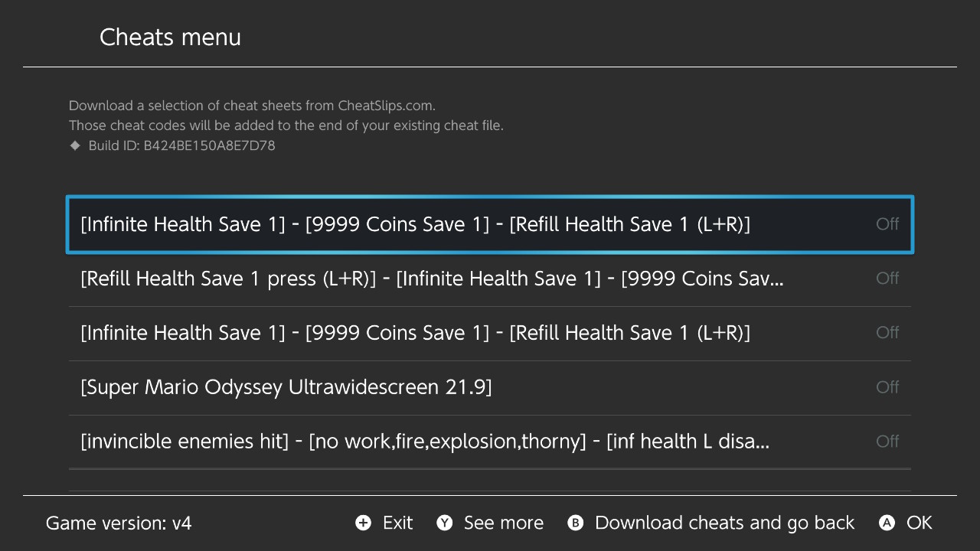
Task: Select the third Infinite Health Save 1 entry
Action: pos(490,333)
